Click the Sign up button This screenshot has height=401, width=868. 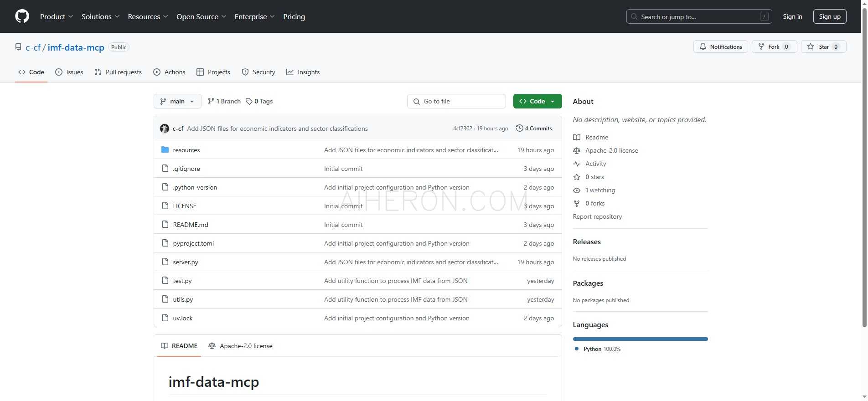tap(830, 16)
